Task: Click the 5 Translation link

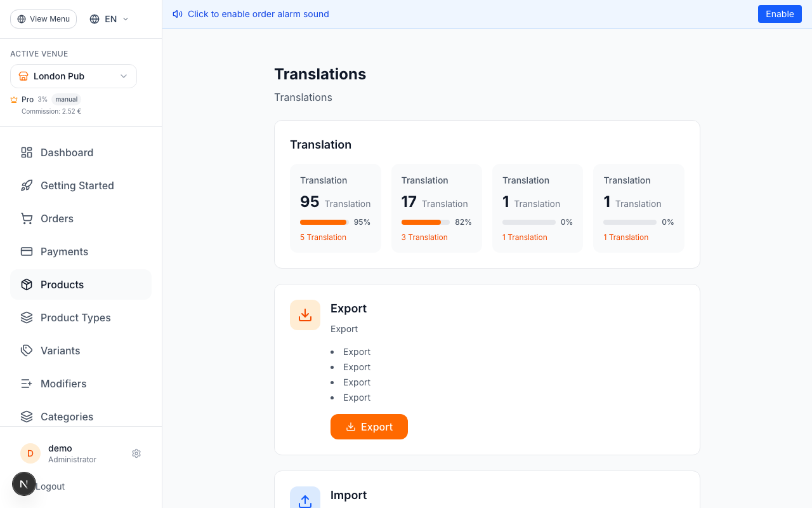Action: pos(323,237)
